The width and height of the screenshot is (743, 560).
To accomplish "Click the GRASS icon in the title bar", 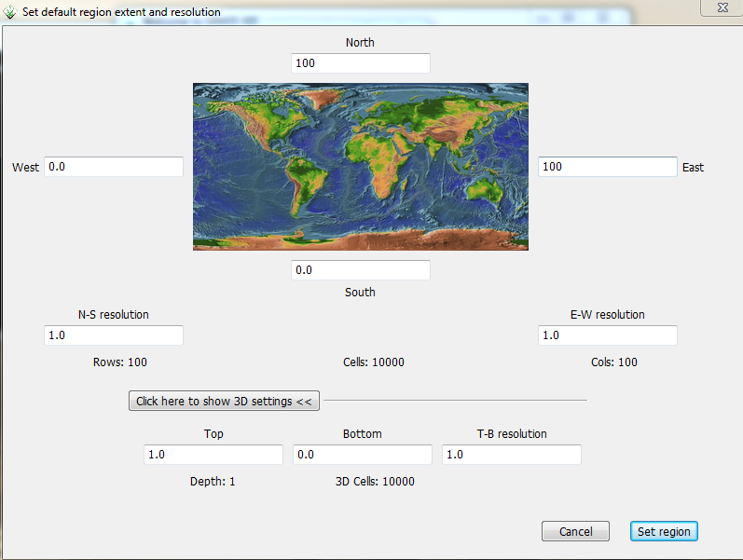I will 10,12.
